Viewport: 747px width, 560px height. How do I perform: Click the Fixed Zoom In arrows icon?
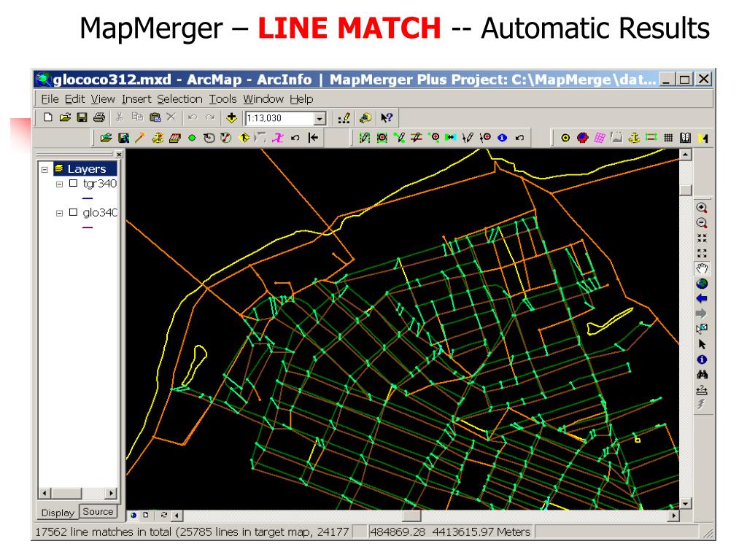pos(702,238)
